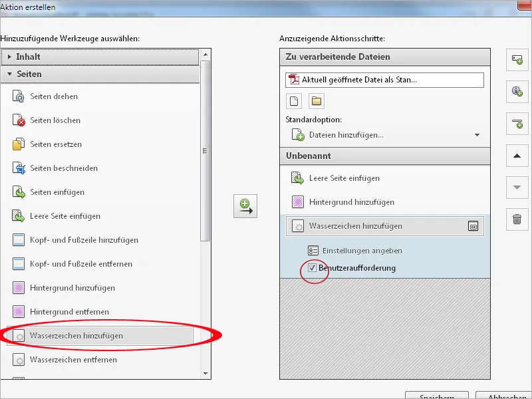Click the Dateien hinzufügen file icon
The width and height of the screenshot is (532, 399).
298,135
